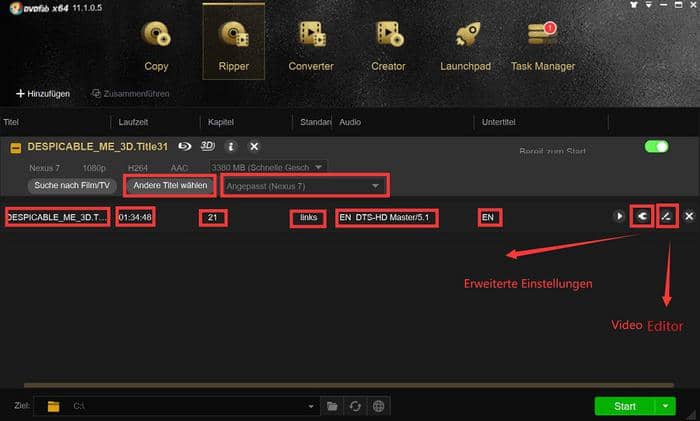Click the 01:34:48 runtime value
This screenshot has width=700, height=421.
pyautogui.click(x=135, y=217)
